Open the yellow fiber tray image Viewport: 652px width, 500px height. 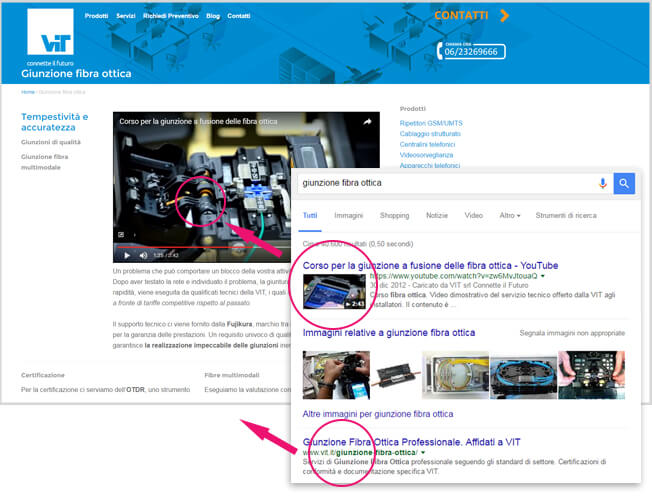pos(455,375)
